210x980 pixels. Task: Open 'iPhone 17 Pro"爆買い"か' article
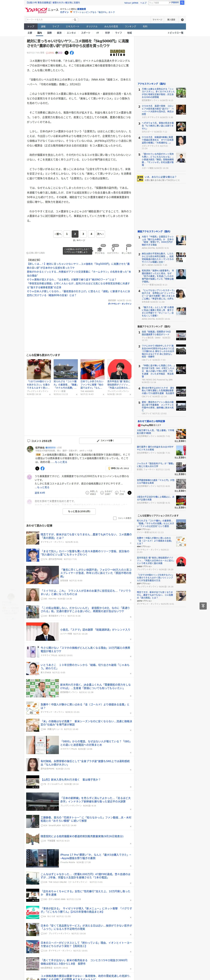pos(95,856)
